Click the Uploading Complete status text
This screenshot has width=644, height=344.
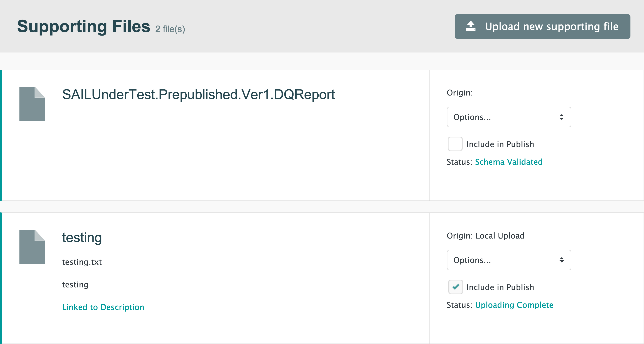point(514,305)
